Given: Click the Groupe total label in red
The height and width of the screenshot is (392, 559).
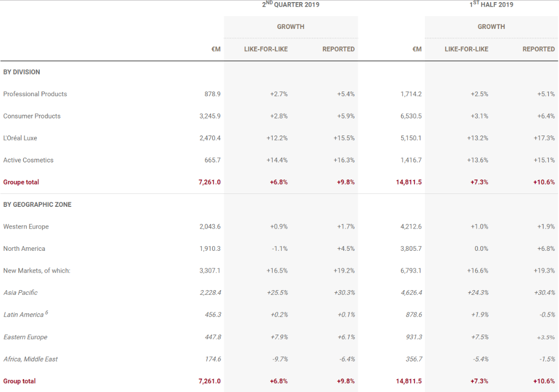Looking at the screenshot, I should click(x=21, y=182).
